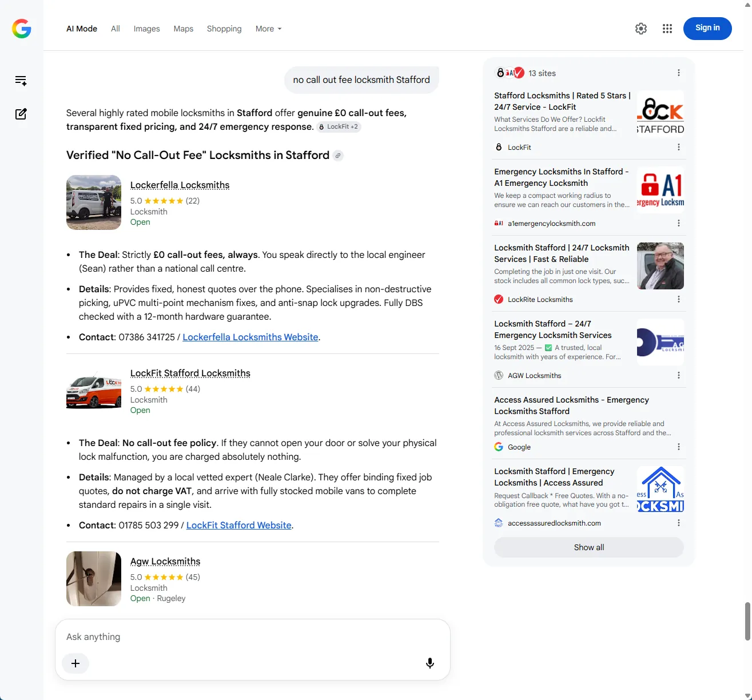Open Lockerfella Locksmiths business listing
The image size is (752, 700).
click(x=180, y=185)
